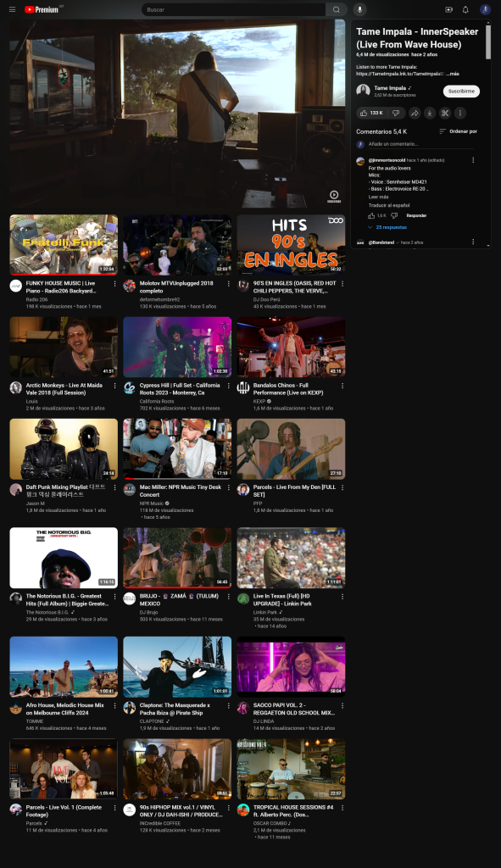The width and height of the screenshot is (501, 868).
Task: Open options for @Bandstand comment
Action: click(473, 242)
